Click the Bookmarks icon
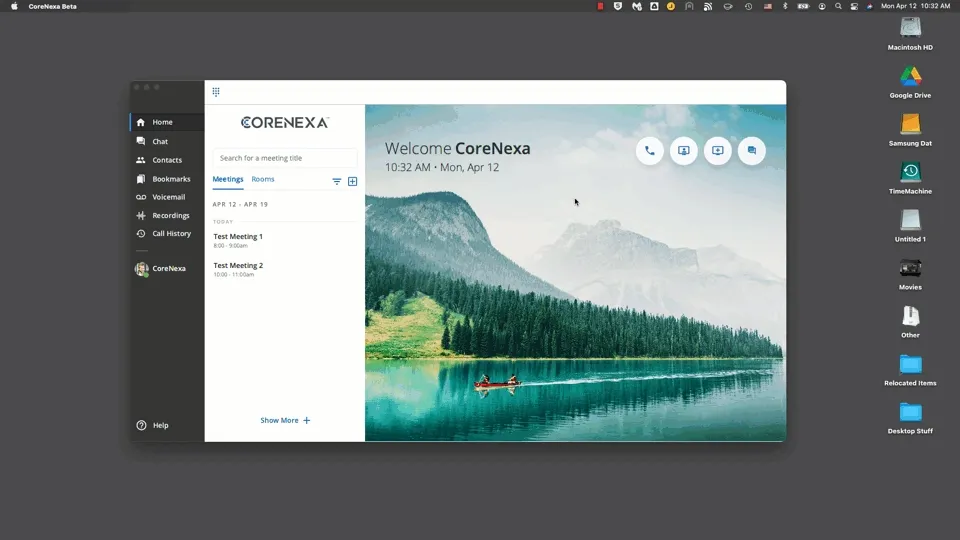The width and height of the screenshot is (960, 540). pyautogui.click(x=141, y=179)
